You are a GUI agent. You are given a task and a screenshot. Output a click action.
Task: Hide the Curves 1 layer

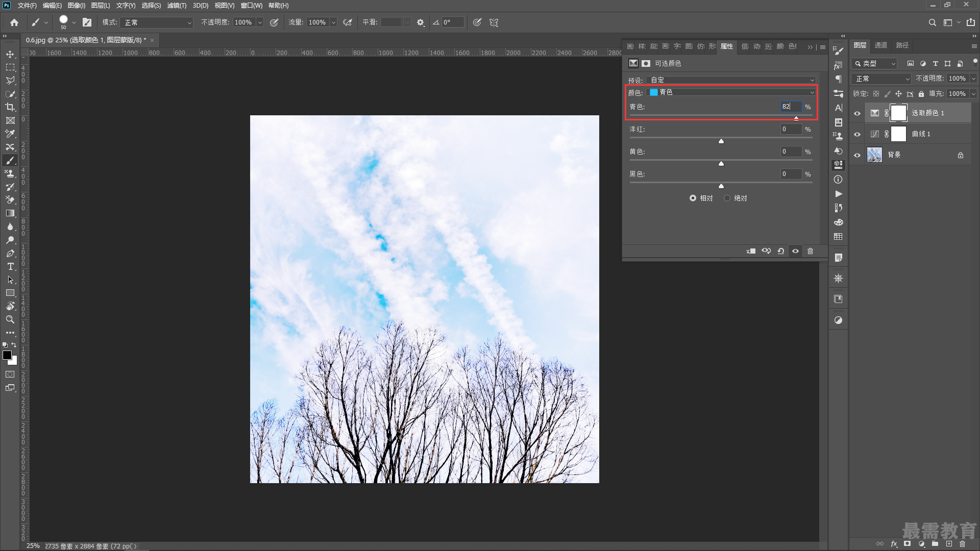click(x=857, y=134)
